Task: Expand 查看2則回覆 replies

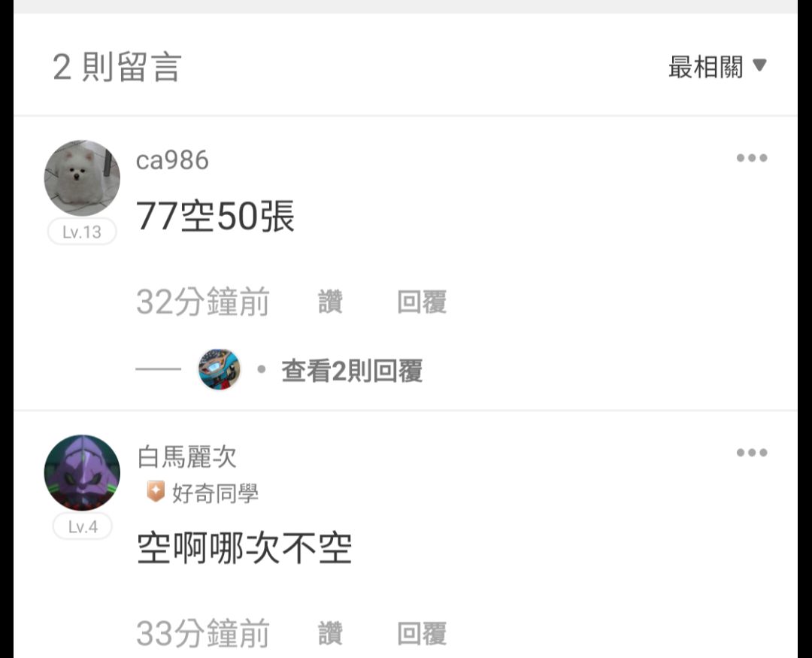Action: point(352,371)
